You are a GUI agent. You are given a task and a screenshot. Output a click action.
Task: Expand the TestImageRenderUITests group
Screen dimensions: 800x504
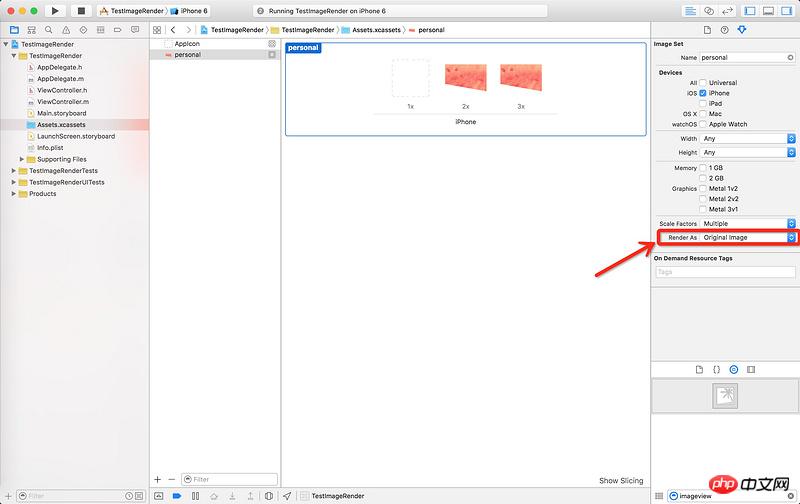[14, 182]
